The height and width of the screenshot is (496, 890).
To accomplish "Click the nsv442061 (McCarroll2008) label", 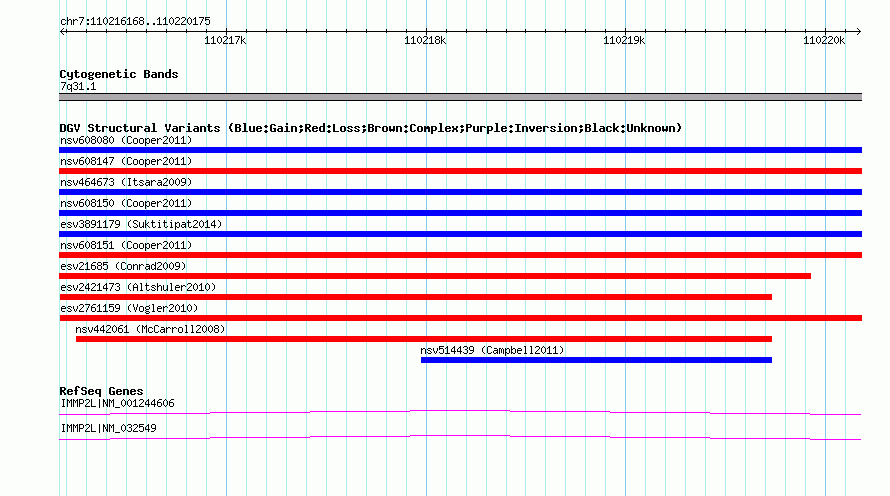I will 150,329.
